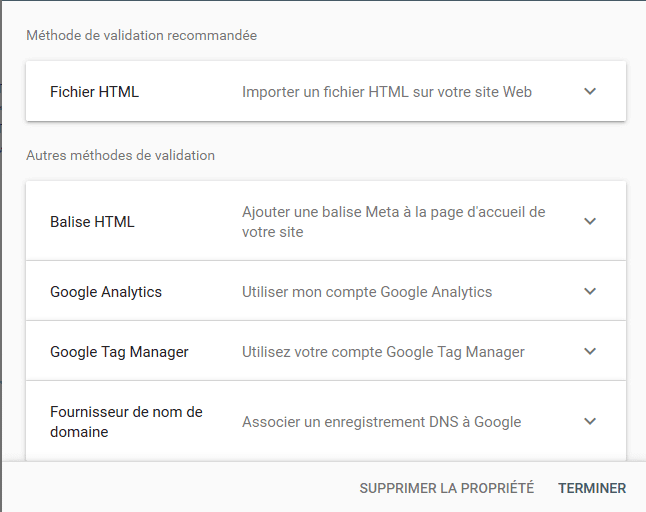Click 'Utilisez votre compte Google Tag Manager' text
Screen dimensions: 646x512
(x=383, y=352)
